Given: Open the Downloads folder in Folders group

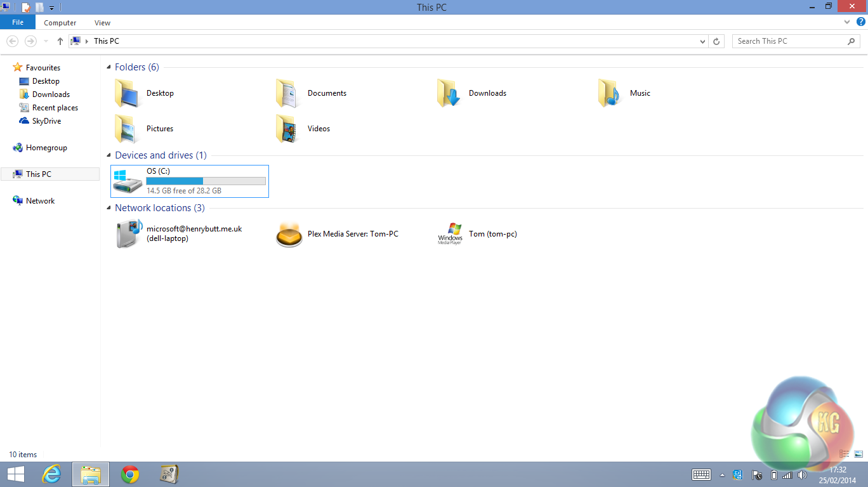Looking at the screenshot, I should (x=450, y=93).
